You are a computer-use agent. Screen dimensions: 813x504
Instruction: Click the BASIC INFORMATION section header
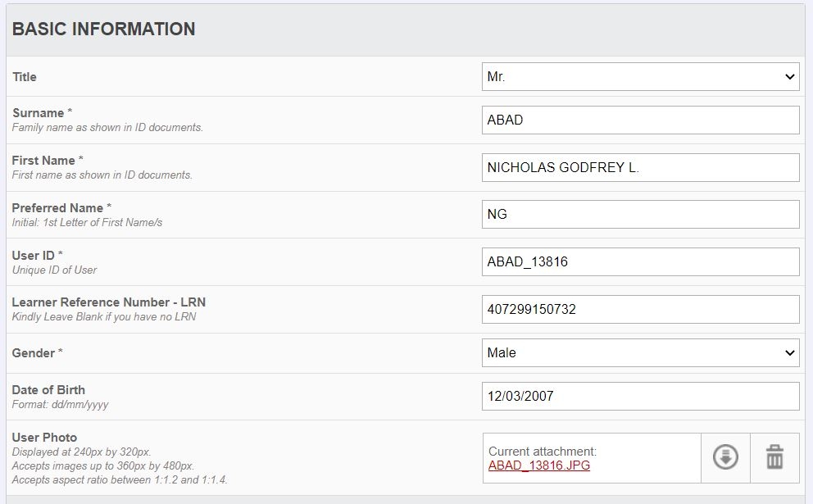pyautogui.click(x=104, y=29)
